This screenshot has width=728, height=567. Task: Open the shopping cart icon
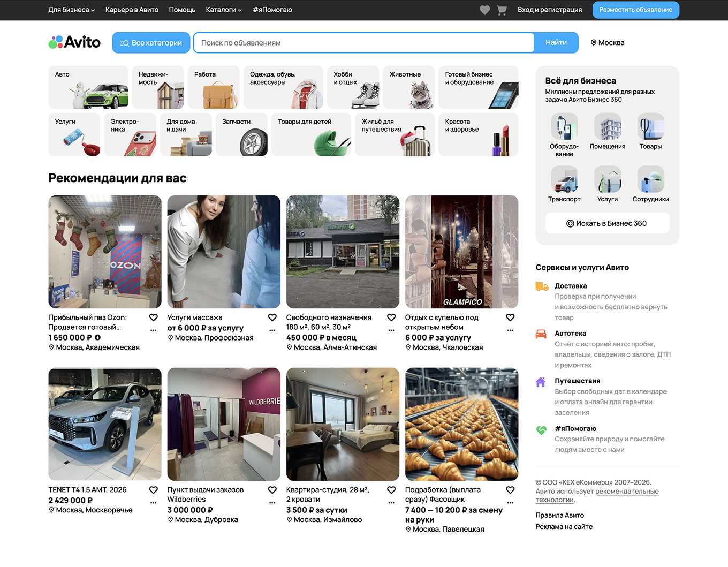pos(502,10)
